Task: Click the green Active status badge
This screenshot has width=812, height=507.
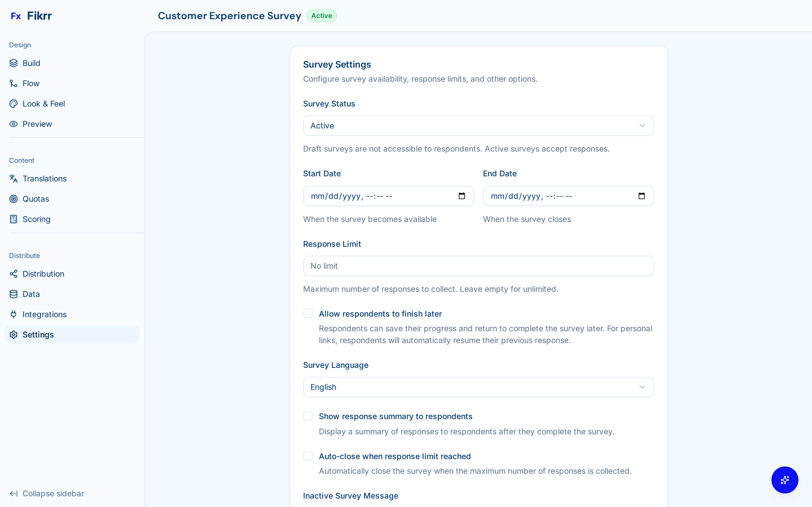Action: click(x=321, y=15)
